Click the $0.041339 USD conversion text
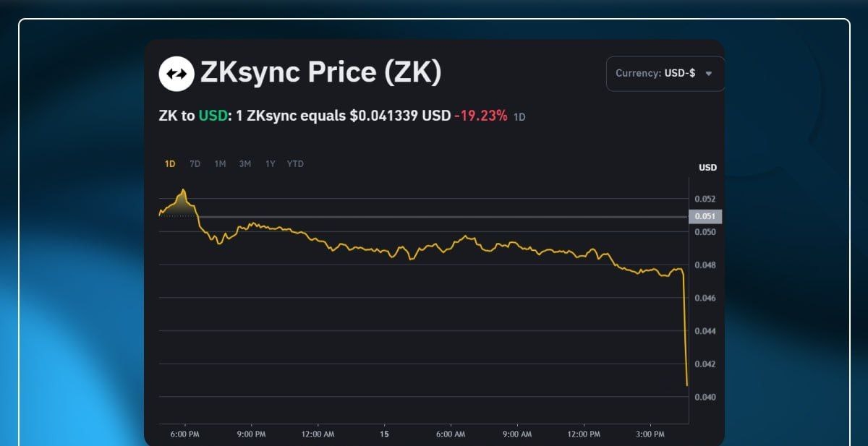This screenshot has height=446, width=868. (x=400, y=116)
